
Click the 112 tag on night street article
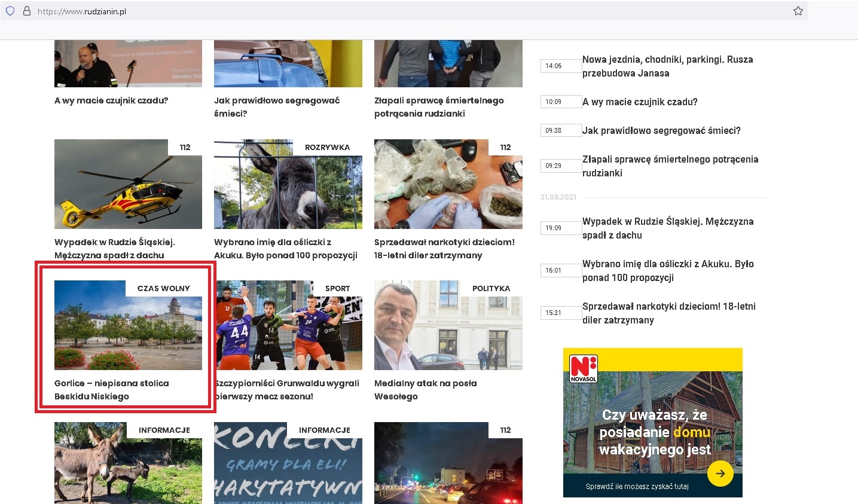coord(505,430)
